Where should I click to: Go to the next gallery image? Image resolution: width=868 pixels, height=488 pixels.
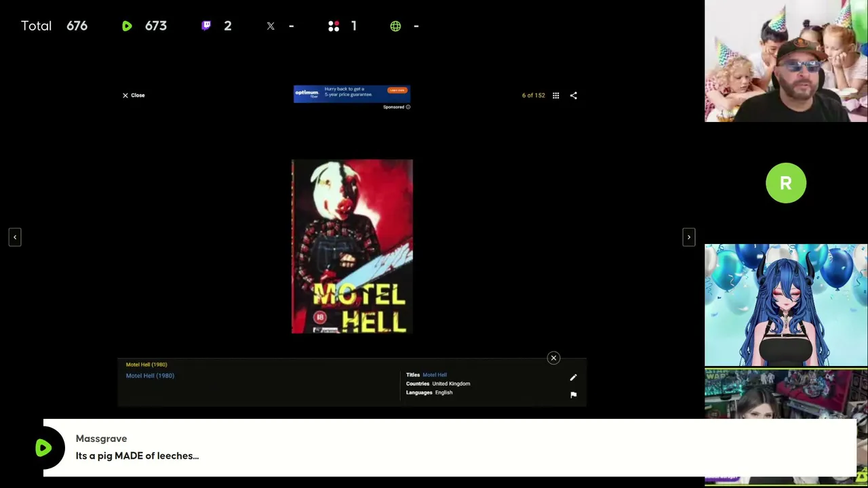pyautogui.click(x=689, y=237)
